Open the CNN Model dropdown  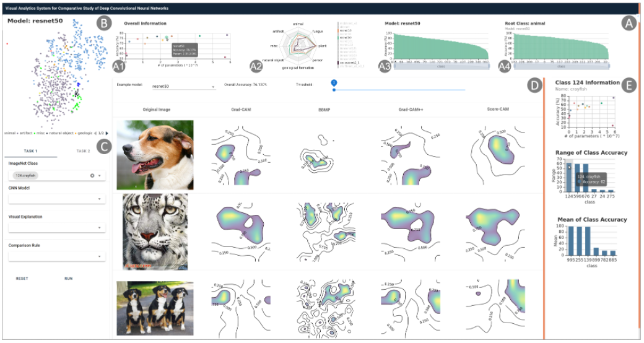tap(99, 199)
